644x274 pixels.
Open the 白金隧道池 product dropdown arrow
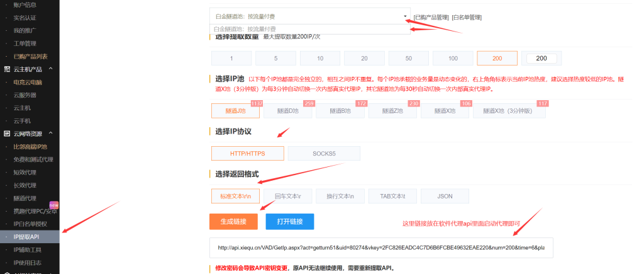coord(406,16)
